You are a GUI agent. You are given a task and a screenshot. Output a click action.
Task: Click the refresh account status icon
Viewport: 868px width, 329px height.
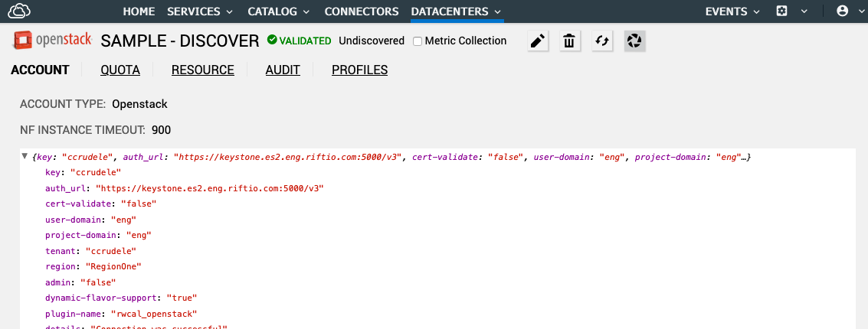point(602,41)
